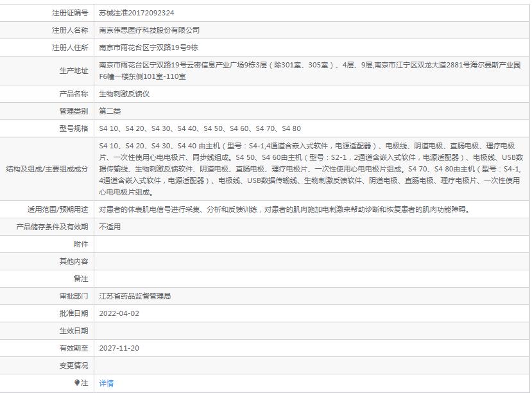Screen dimensions: 532x393
Task: Click the 有效期至 label
Action: tap(74, 348)
